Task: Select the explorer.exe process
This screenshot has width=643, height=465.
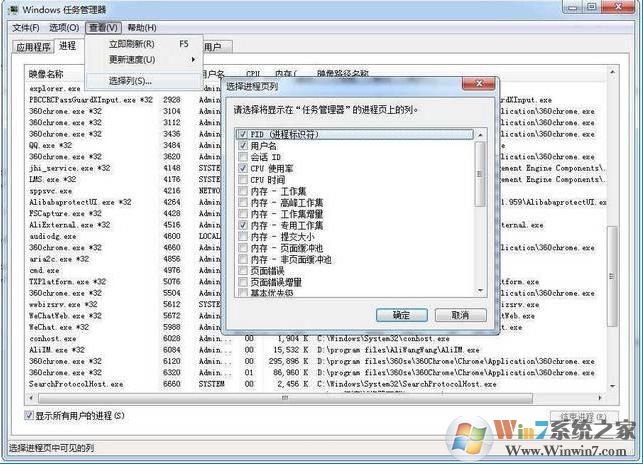Action: coord(55,89)
